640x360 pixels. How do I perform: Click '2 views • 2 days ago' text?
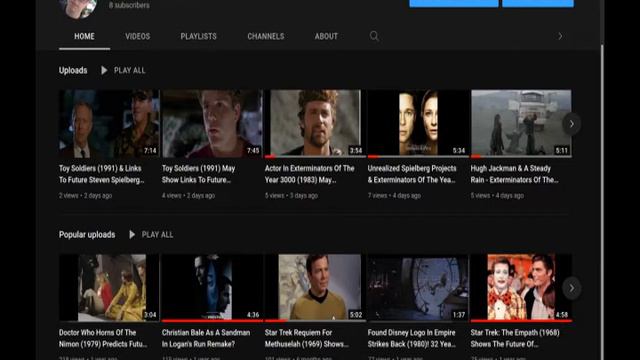pos(85,196)
